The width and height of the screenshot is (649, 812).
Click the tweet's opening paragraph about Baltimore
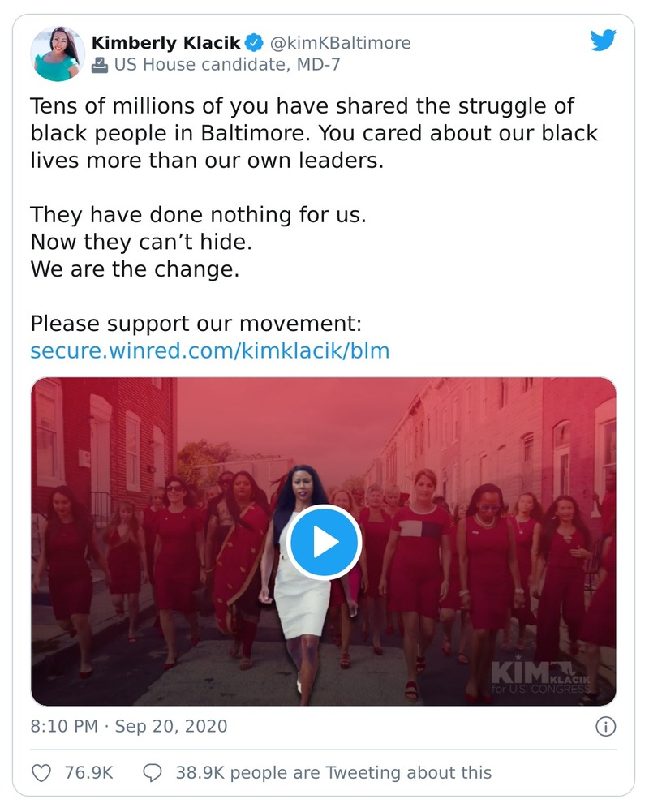coord(314,133)
